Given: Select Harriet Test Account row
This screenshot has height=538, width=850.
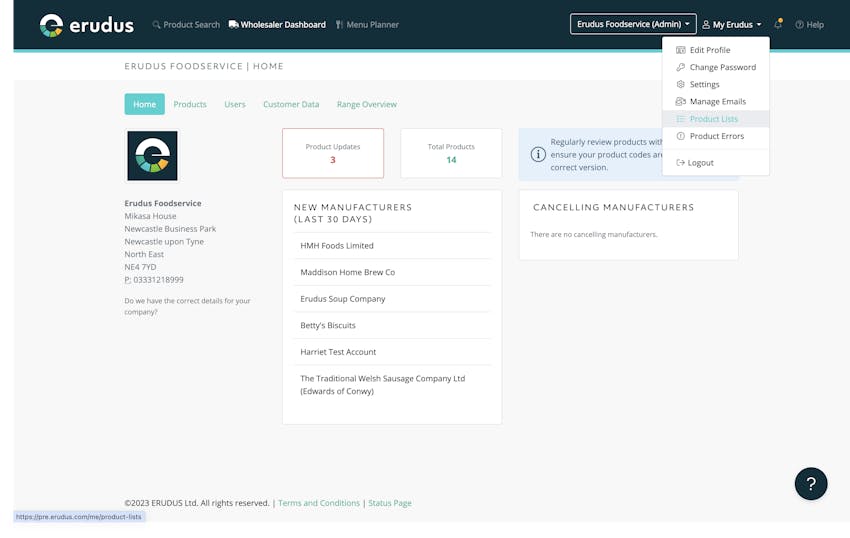Looking at the screenshot, I should (392, 352).
